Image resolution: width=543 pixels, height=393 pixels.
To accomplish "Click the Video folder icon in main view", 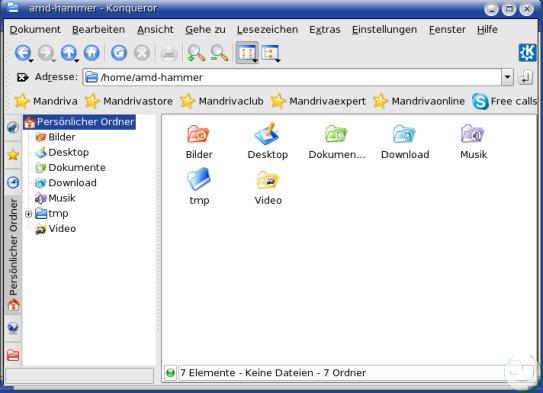I will (267, 180).
